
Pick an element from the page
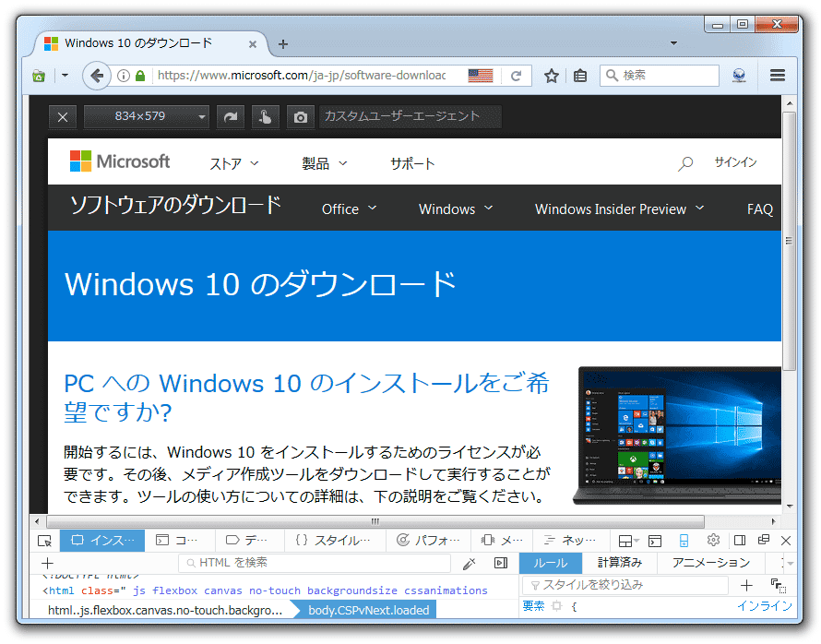pos(45,541)
